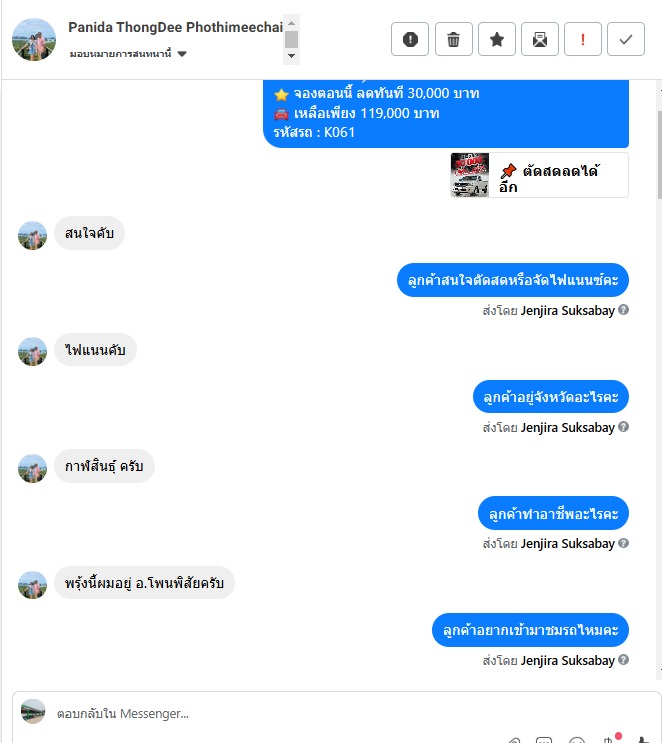Click down arrow beside customer name
Image resolution: width=662 pixels, height=743 pixels.
pos(291,56)
